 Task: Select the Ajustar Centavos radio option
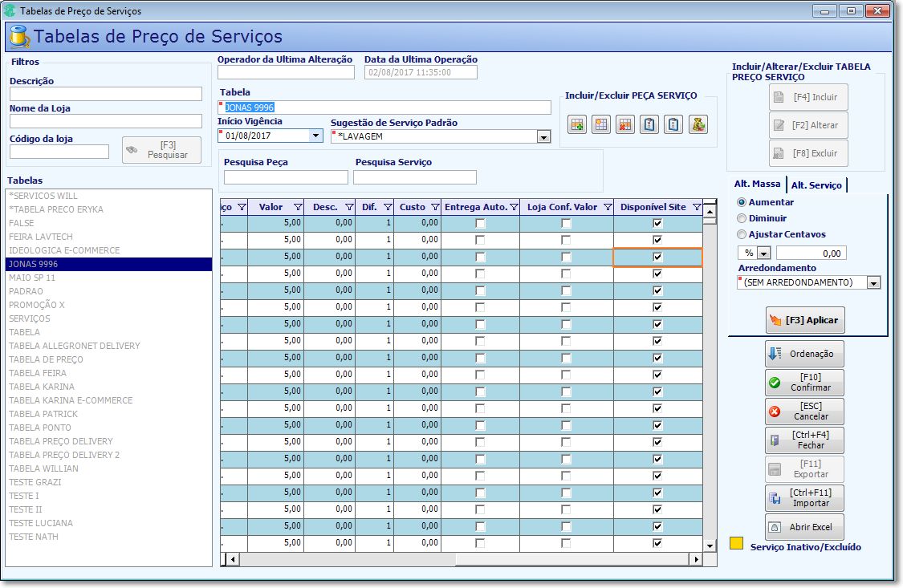coord(742,234)
